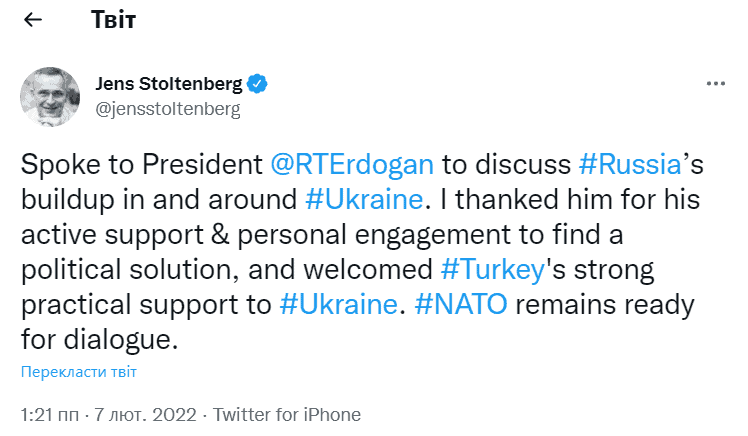Open the tweet's three-dot more menu
Screen dimensions: 748x436
click(715, 85)
